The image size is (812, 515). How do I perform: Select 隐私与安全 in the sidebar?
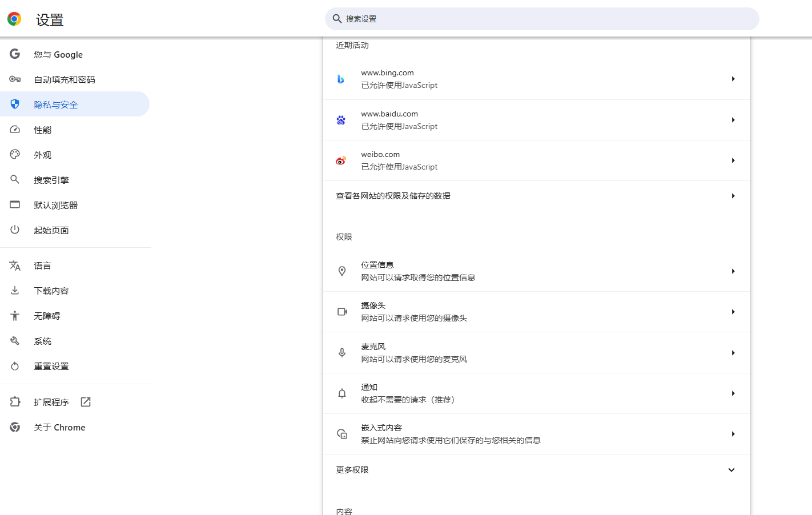point(75,104)
